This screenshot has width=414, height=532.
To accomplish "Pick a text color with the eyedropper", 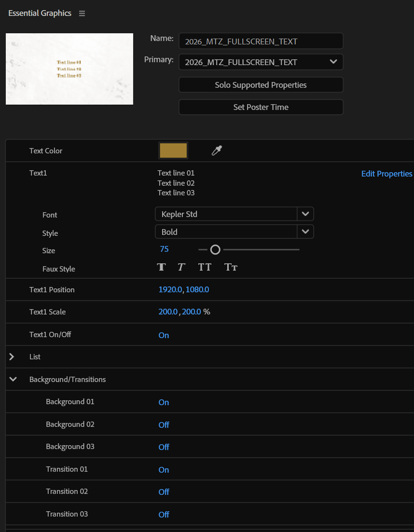I will [217, 150].
